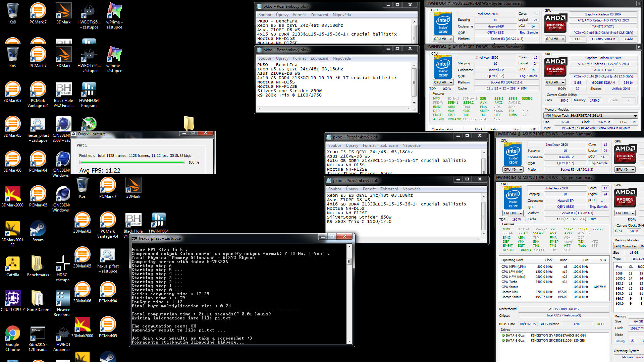
Task: Select the HWiNFO64 Program desktop shortcut
Action: pyautogui.click(x=89, y=95)
